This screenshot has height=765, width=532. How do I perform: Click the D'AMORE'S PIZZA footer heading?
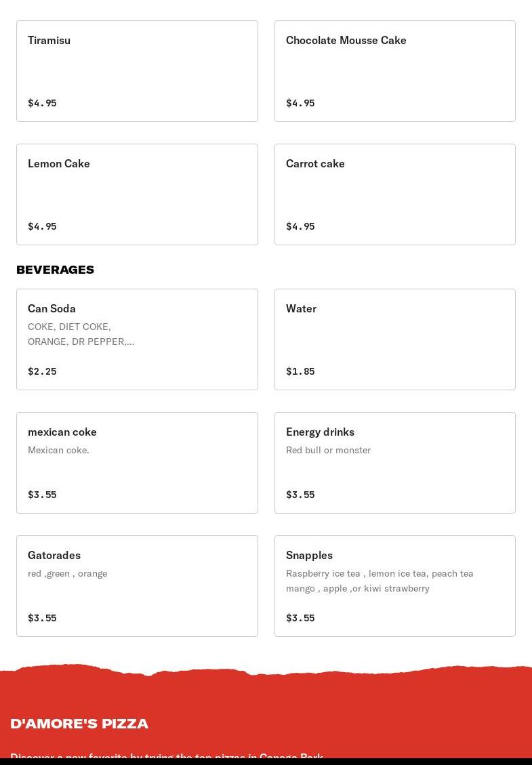click(79, 724)
